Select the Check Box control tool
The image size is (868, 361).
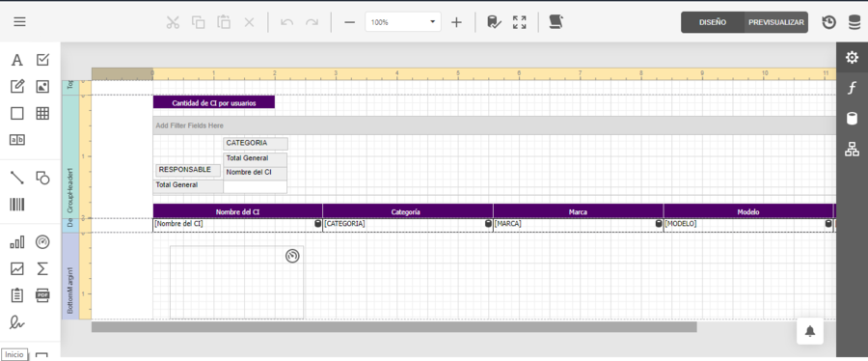[42, 60]
